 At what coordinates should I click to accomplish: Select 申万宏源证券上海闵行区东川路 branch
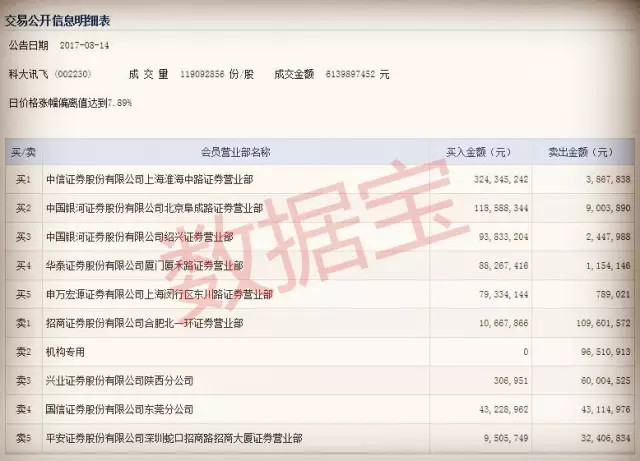click(158, 295)
